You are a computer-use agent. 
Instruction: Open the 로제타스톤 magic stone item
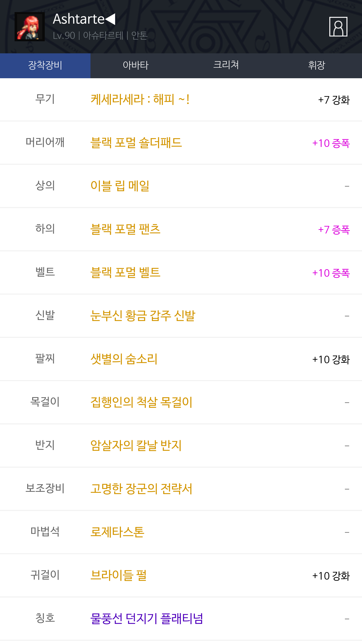(x=117, y=532)
